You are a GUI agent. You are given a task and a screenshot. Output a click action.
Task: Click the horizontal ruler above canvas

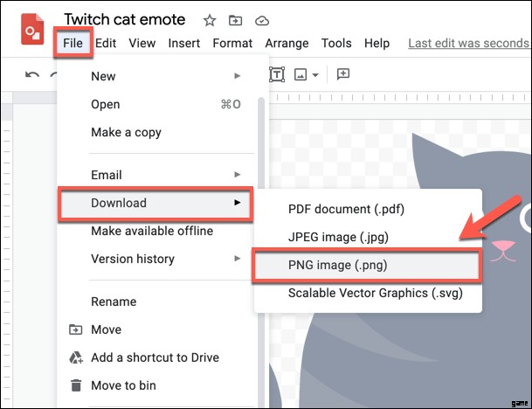(x=400, y=97)
